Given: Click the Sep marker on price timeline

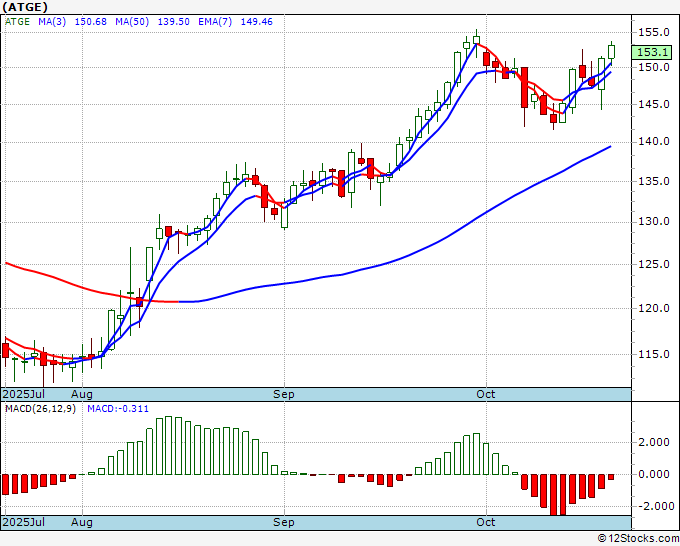Looking at the screenshot, I should (x=284, y=394).
